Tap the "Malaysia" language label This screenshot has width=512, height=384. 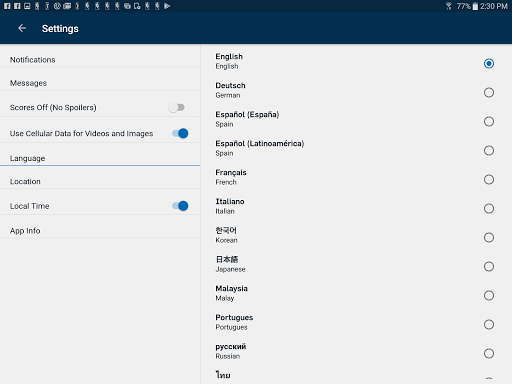(231, 289)
